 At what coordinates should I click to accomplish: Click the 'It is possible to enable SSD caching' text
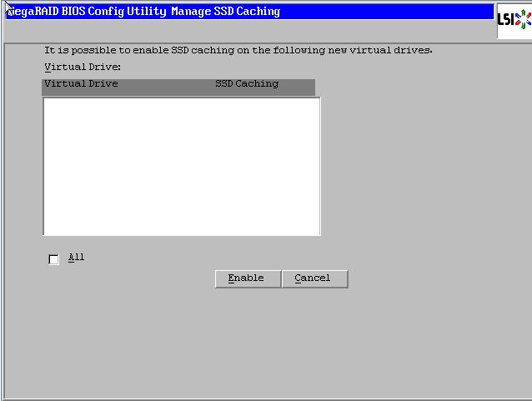coord(238,50)
